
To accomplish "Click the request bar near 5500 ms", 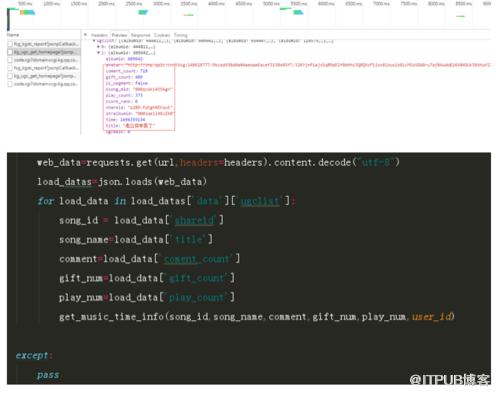I will [x=298, y=13].
